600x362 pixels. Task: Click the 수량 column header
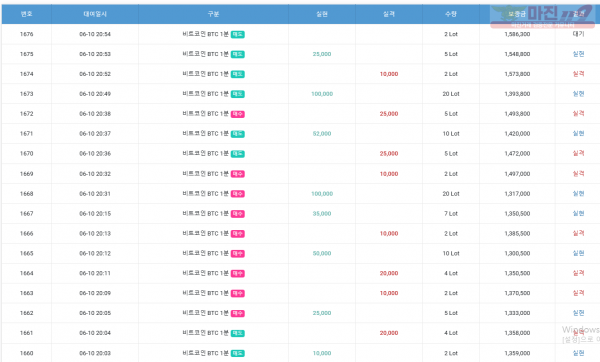click(x=451, y=14)
